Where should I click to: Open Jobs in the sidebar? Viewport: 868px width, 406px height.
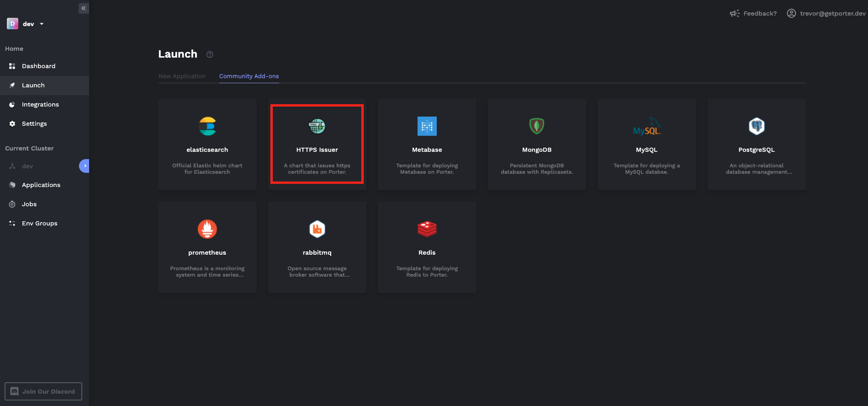[44, 204]
